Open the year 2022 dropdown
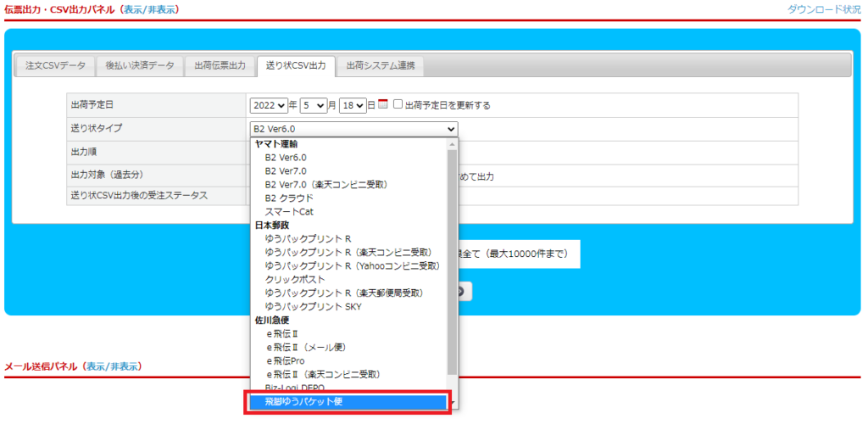 pyautogui.click(x=269, y=105)
